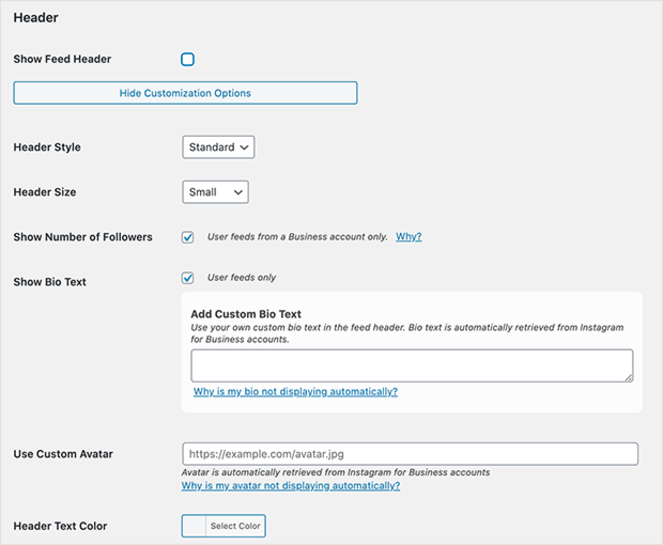This screenshot has width=663, height=545.
Task: Focus the Use Custom Avatar URL field
Action: 410,454
